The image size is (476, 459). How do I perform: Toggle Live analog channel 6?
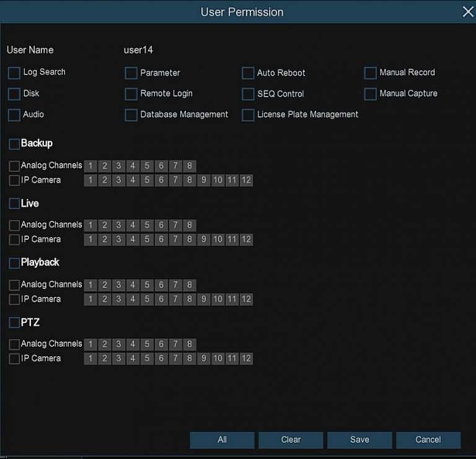click(161, 225)
